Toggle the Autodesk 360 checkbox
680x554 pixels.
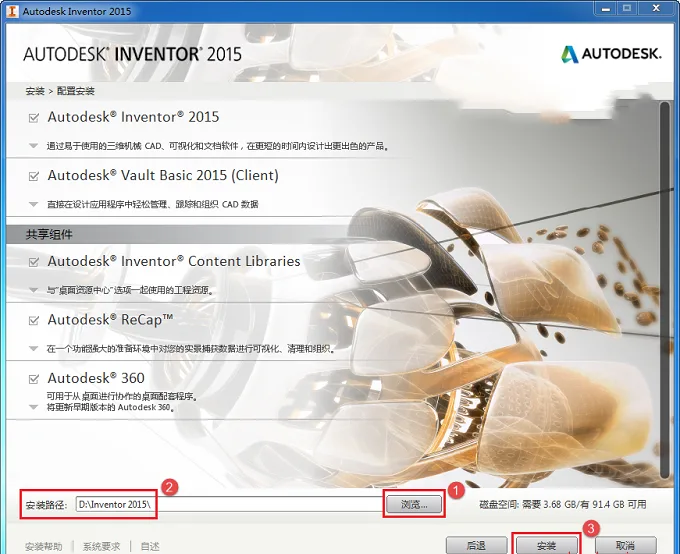click(x=34, y=379)
